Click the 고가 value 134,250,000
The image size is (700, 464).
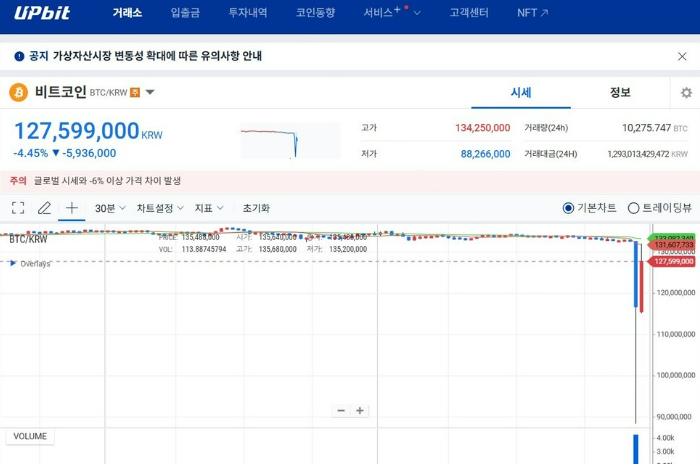point(483,128)
